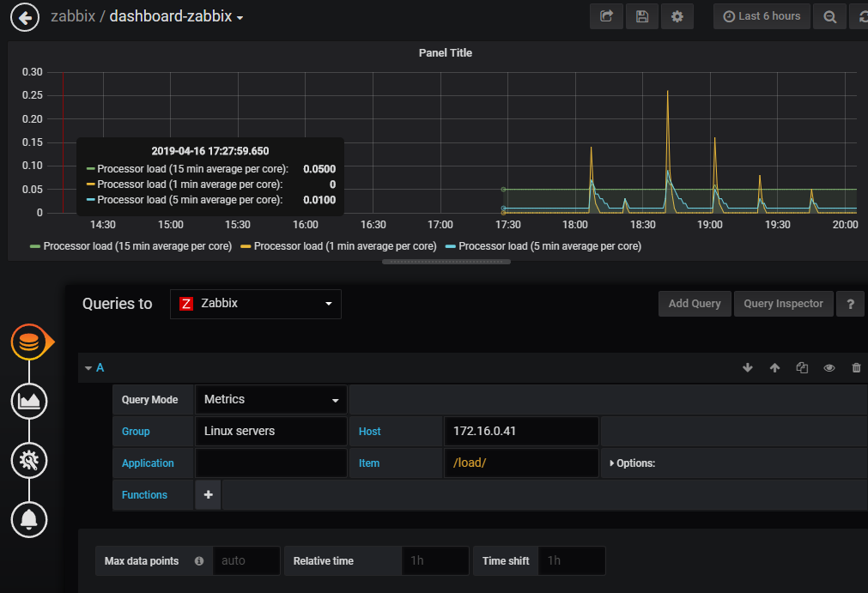Click the Max data points field
This screenshot has height=593, width=868.
coord(246,561)
